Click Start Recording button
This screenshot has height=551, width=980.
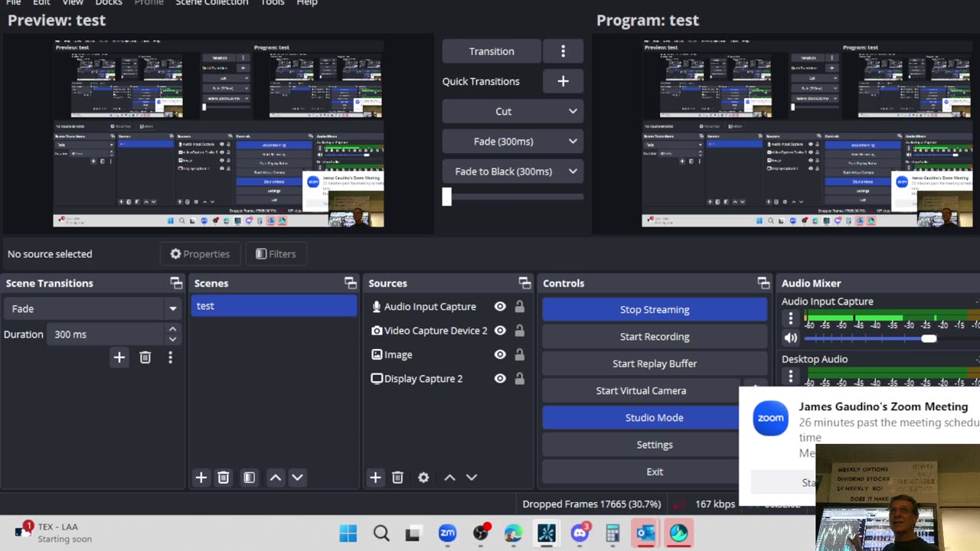coord(655,337)
